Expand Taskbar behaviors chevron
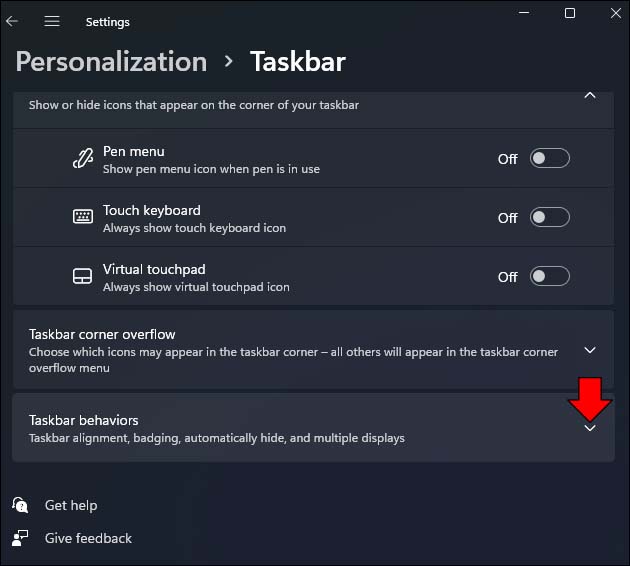 pos(589,428)
